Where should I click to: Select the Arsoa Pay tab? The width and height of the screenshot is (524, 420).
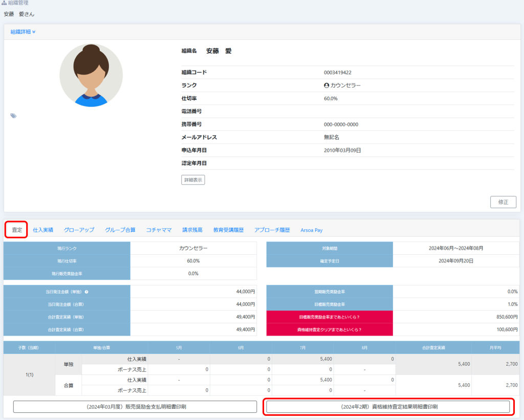click(311, 230)
